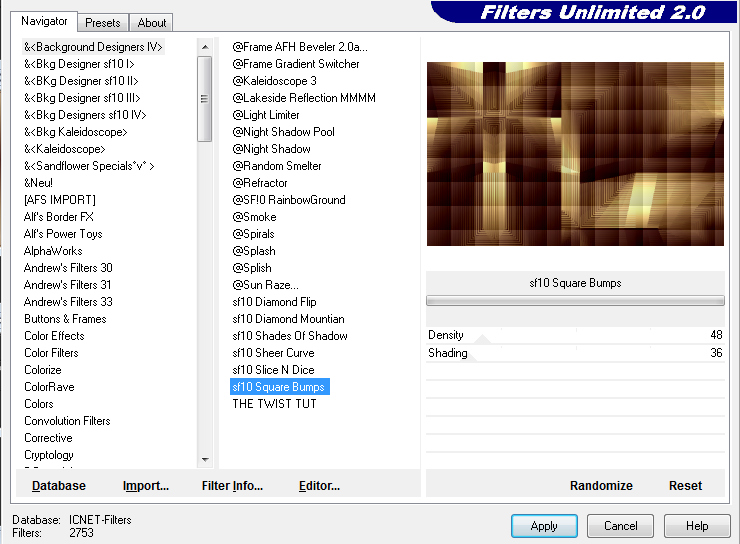Open the Database menu button

(59, 486)
